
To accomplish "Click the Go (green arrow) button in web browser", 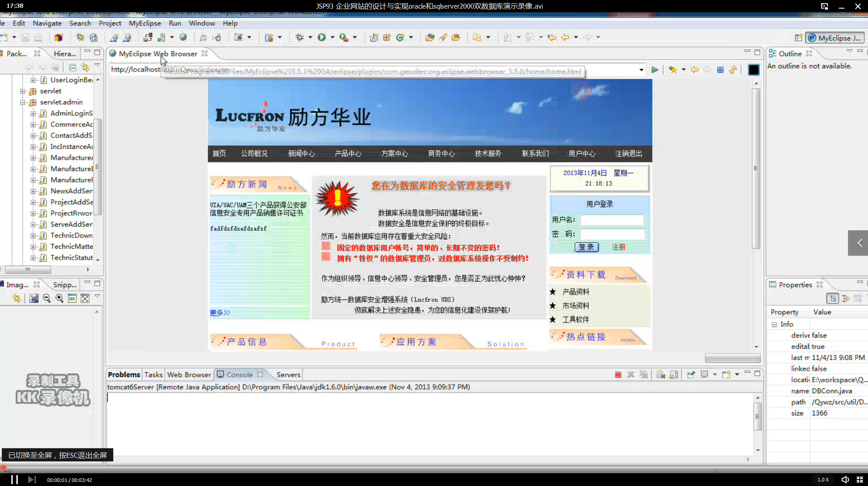I will coord(655,70).
